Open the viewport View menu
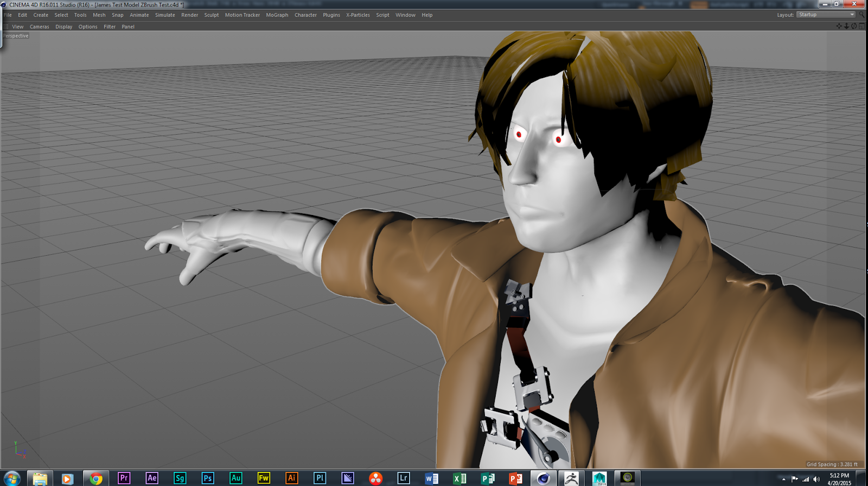 tap(18, 27)
